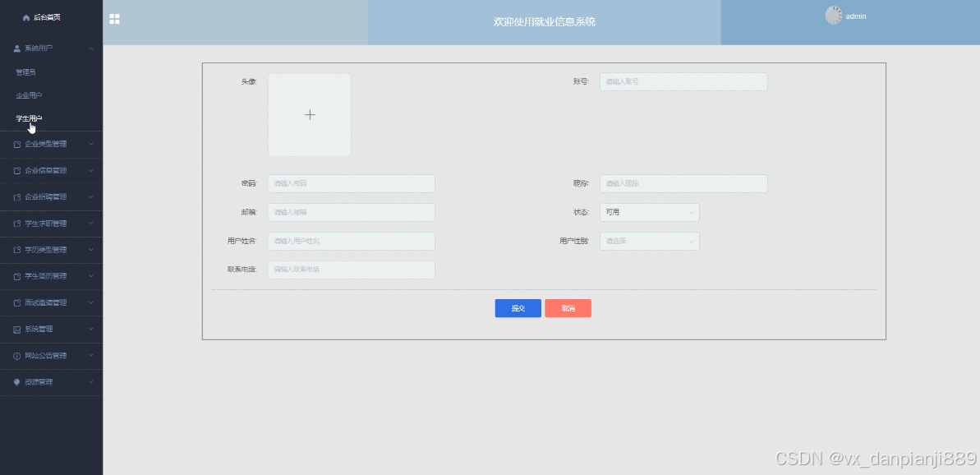
Task: Select 系统用户 menu label
Action: 39,48
